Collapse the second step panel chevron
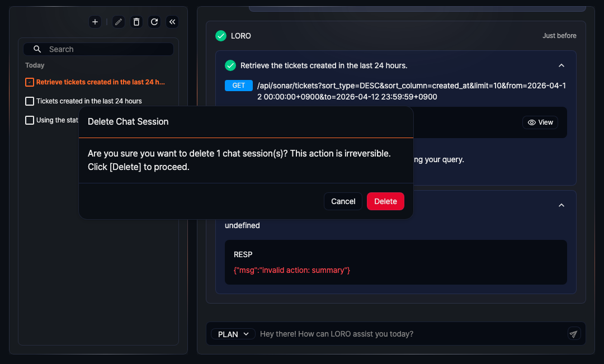Image resolution: width=604 pixels, height=364 pixels. pos(561,205)
